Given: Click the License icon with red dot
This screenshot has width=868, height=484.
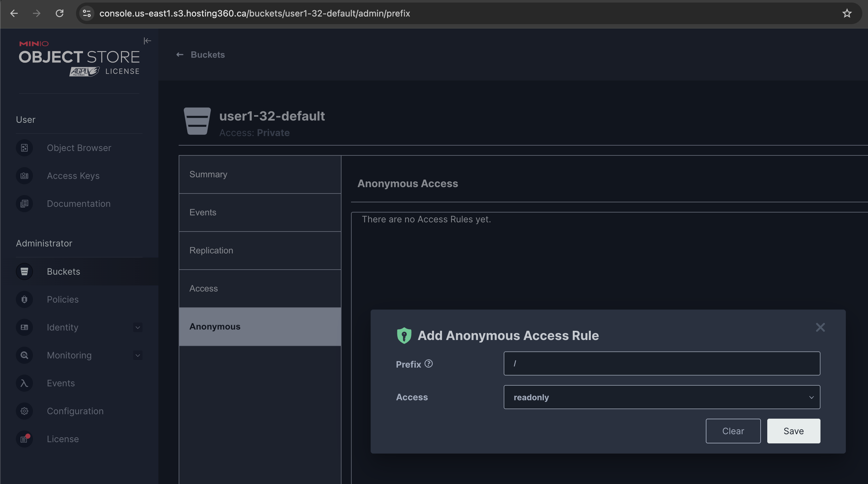Looking at the screenshot, I should tap(24, 439).
